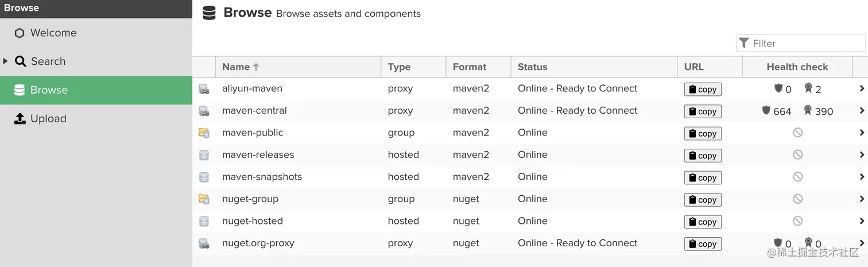The height and width of the screenshot is (267, 868).
Task: Click the Search magnifier icon in sidebar
Action: pos(21,61)
